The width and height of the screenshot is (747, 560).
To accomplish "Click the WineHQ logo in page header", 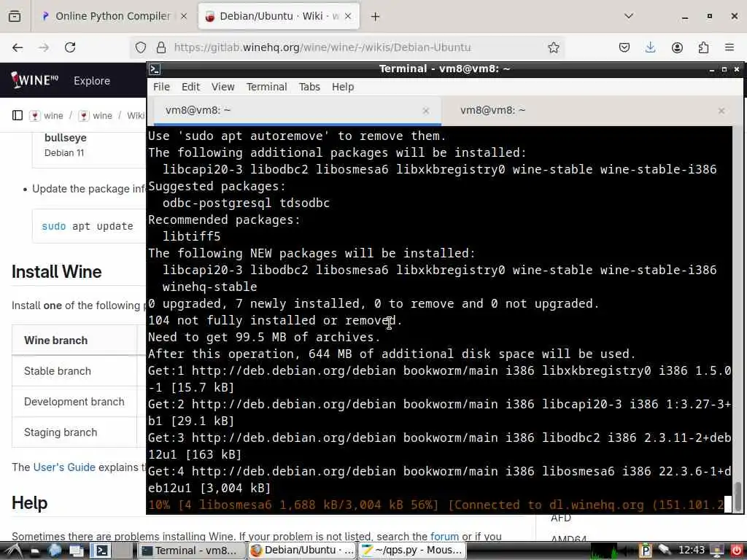I will [x=34, y=80].
